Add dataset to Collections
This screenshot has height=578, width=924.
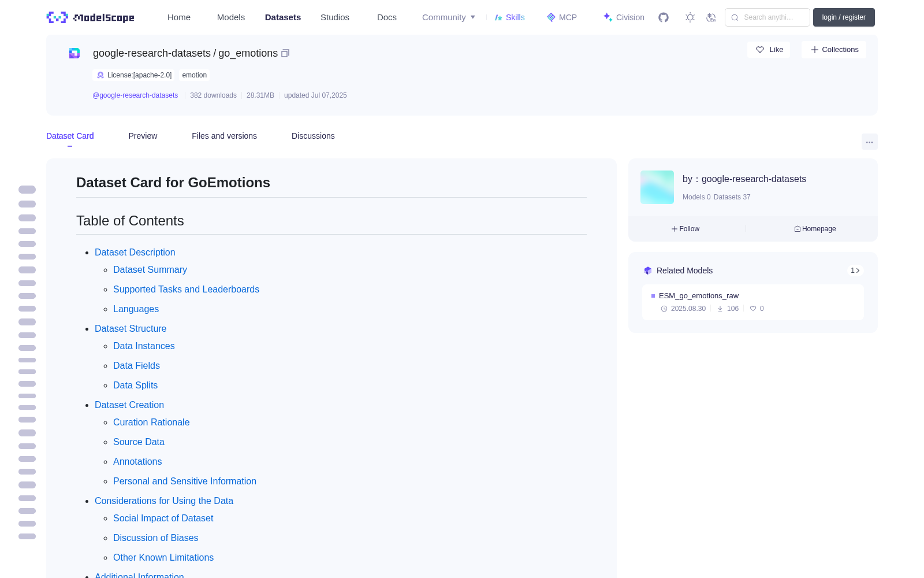[x=834, y=50]
